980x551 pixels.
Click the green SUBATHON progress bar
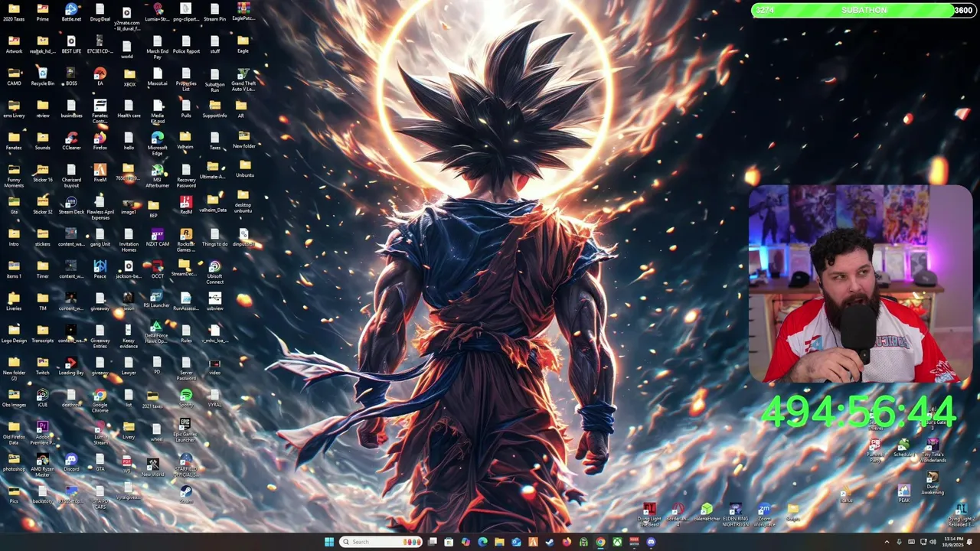coord(864,10)
